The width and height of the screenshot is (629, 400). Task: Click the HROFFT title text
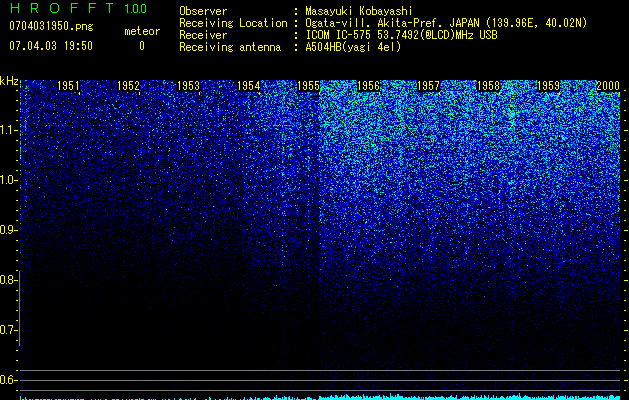[x=62, y=8]
